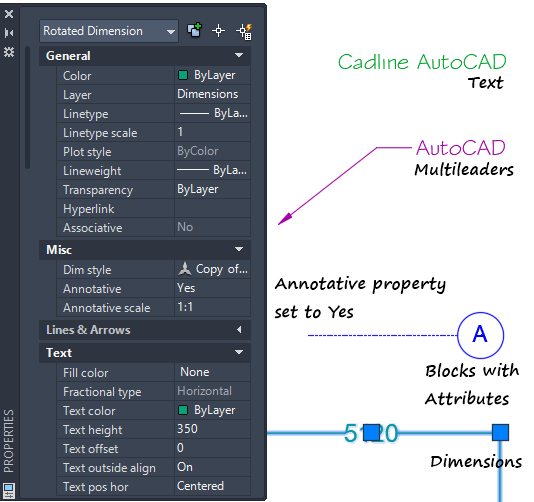This screenshot has width=534, height=502.
Task: Click the Select Objects crosshair icon
Action: click(x=218, y=31)
